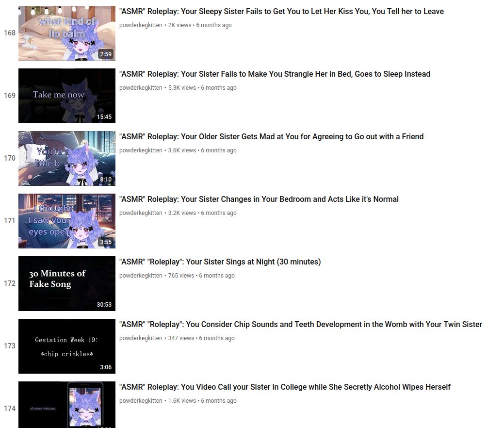This screenshot has height=428, width=504.
Task: Open the 'You're a little b--' thumbnail
Action: [67, 158]
